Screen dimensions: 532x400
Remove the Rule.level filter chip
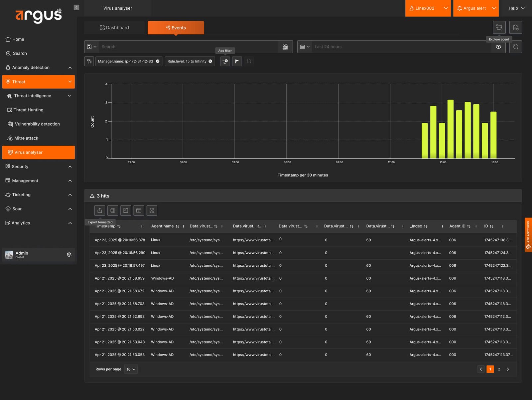point(210,61)
